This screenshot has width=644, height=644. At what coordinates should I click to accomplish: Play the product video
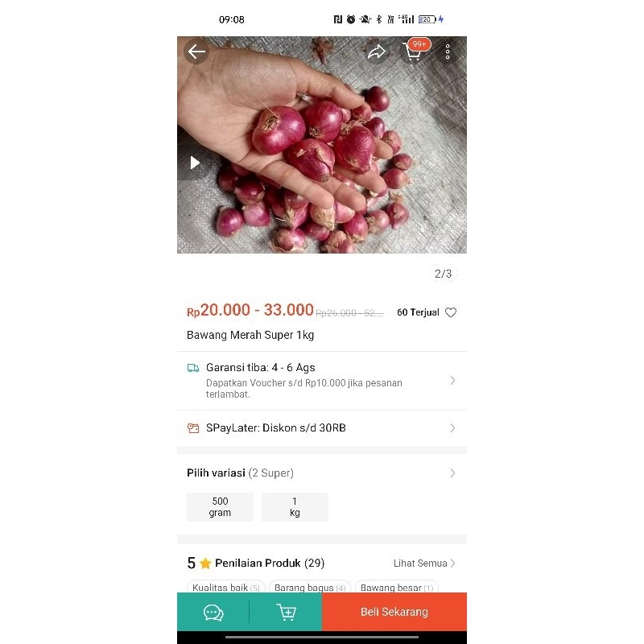[194, 163]
